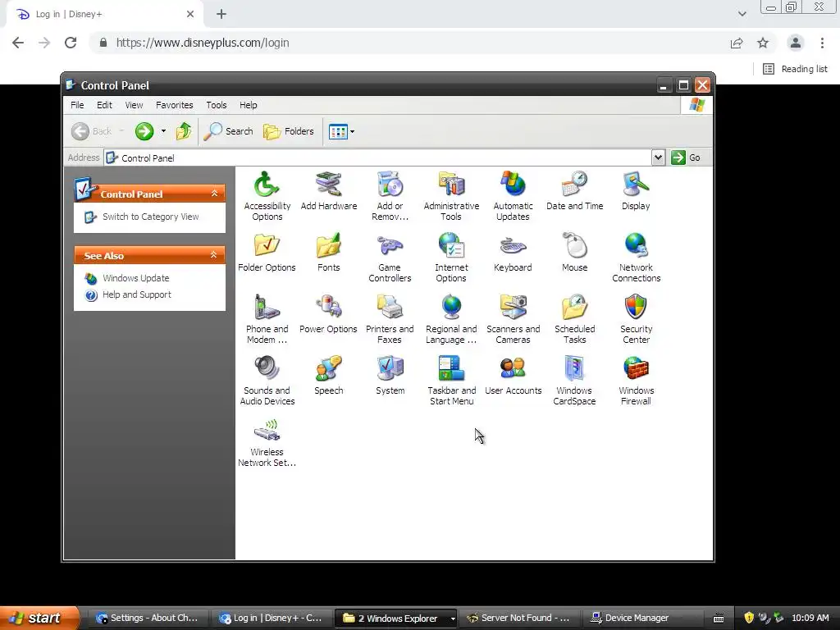
Task: Open the File menu in Control Panel
Action: pyautogui.click(x=77, y=105)
